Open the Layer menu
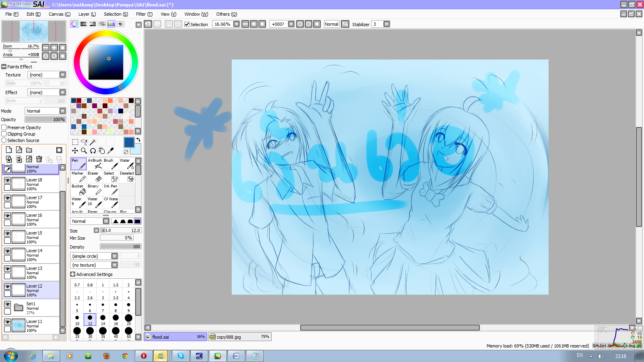Image resolution: width=644 pixels, height=362 pixels. click(87, 14)
